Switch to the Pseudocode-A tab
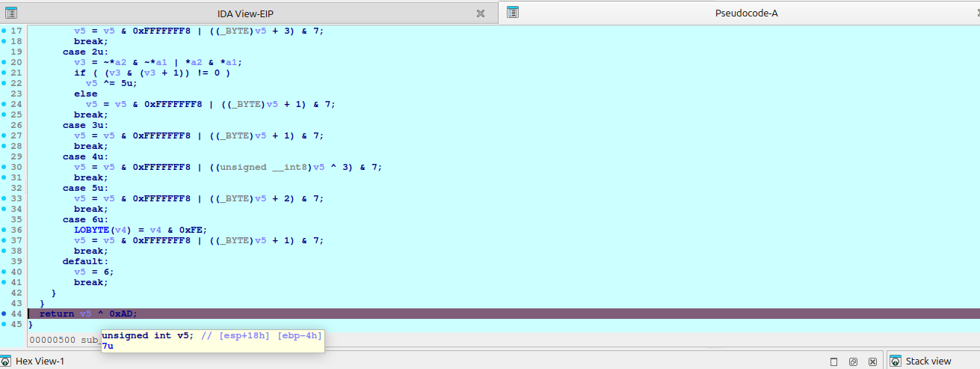The image size is (980, 369). (746, 13)
